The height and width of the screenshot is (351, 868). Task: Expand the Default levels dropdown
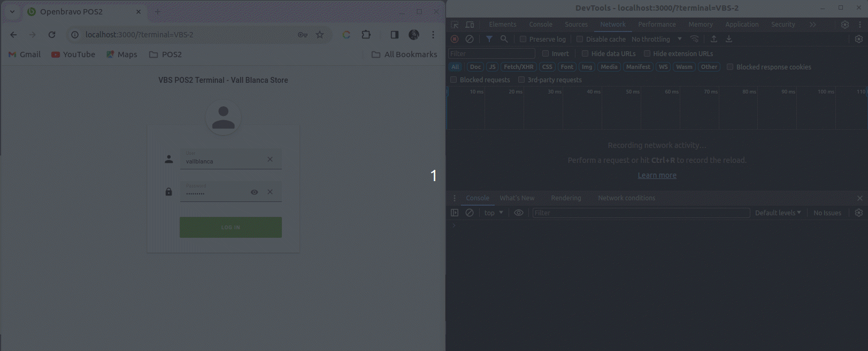[778, 213]
